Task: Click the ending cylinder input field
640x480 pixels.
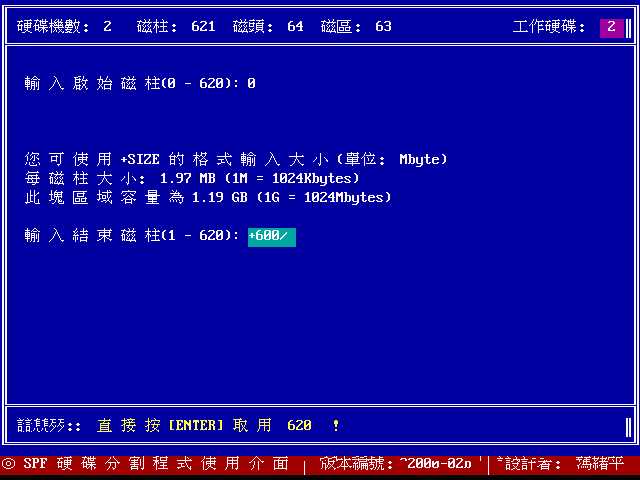Action: click(271, 236)
